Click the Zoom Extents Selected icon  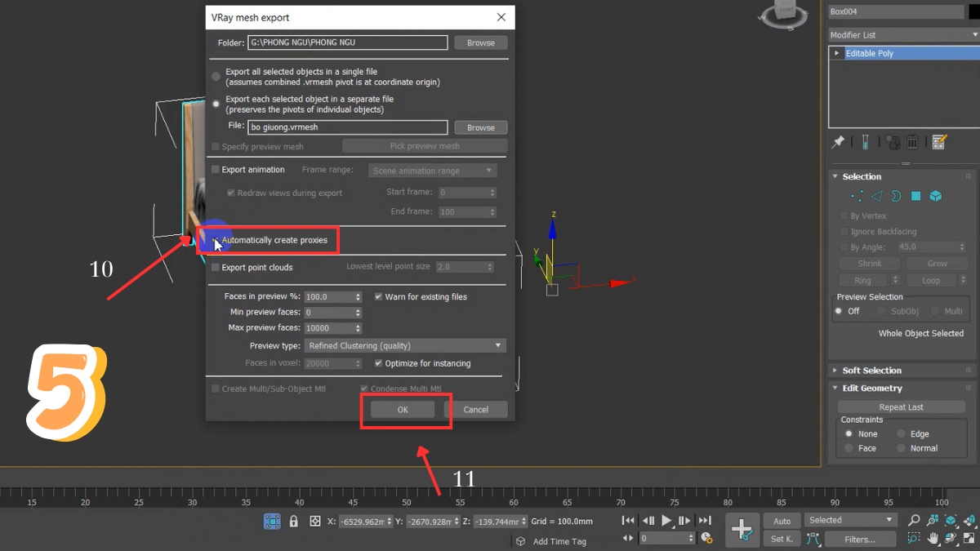950,520
